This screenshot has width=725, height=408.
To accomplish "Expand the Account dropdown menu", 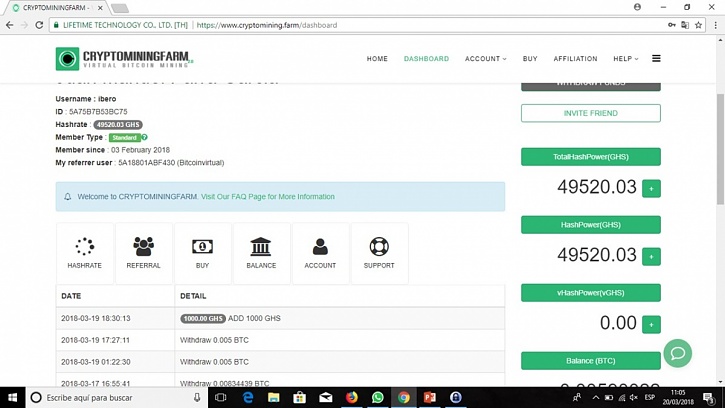I will click(485, 59).
